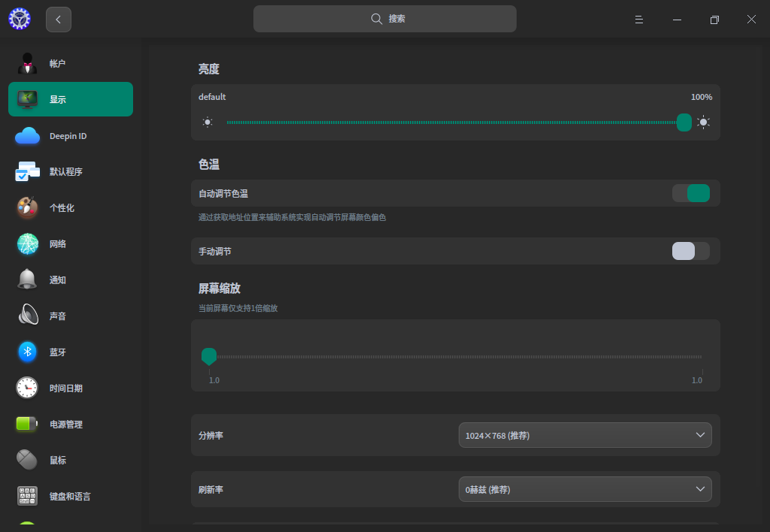The height and width of the screenshot is (532, 770).
Task: Click the 网络 globe icon
Action: pyautogui.click(x=28, y=244)
